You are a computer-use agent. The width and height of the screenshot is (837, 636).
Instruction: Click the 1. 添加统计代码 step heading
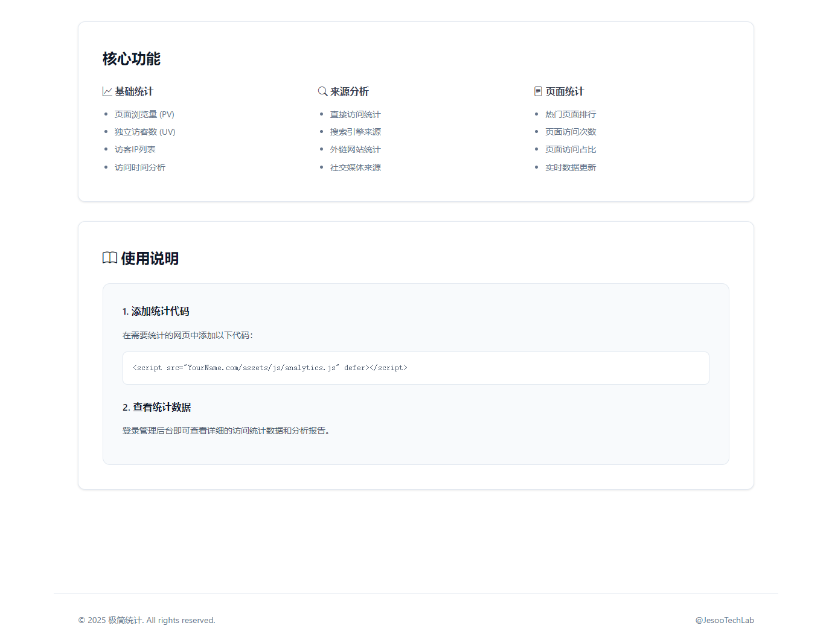(156, 311)
